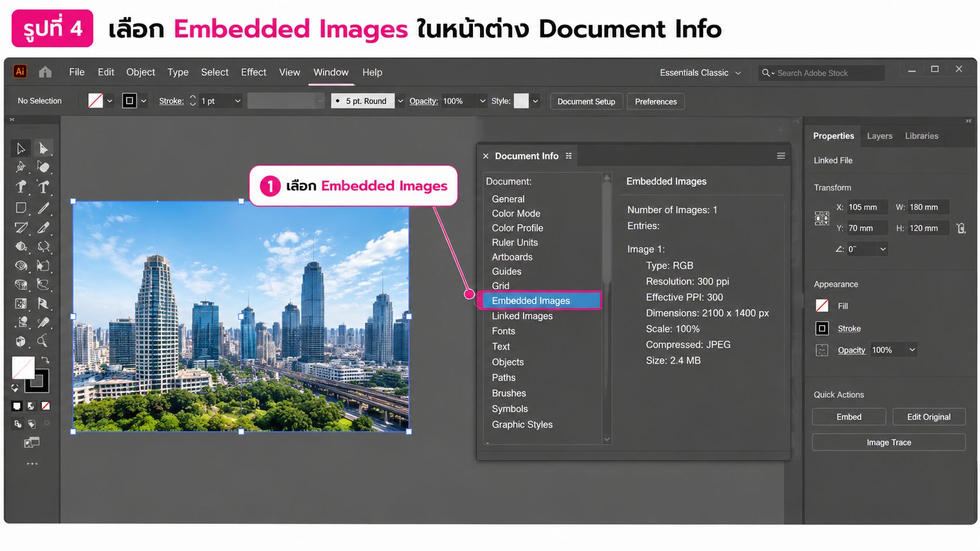Image resolution: width=980 pixels, height=551 pixels.
Task: Click the Home icon in the header
Action: point(45,72)
